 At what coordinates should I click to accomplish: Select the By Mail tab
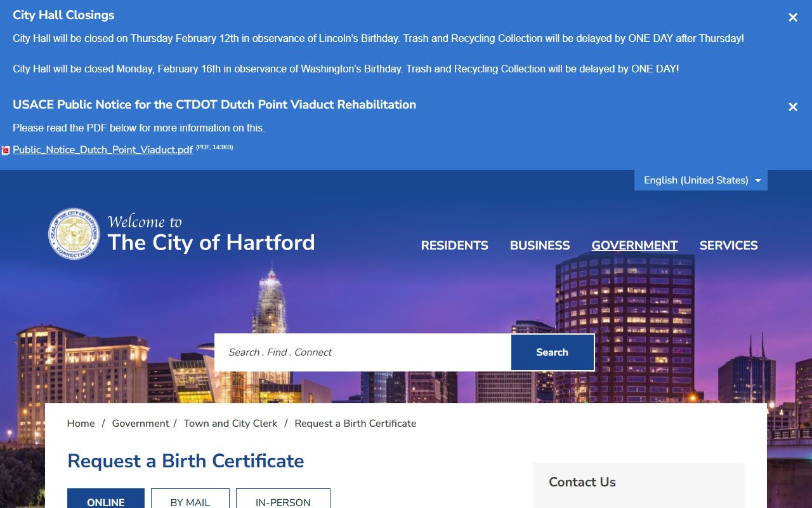(x=190, y=499)
